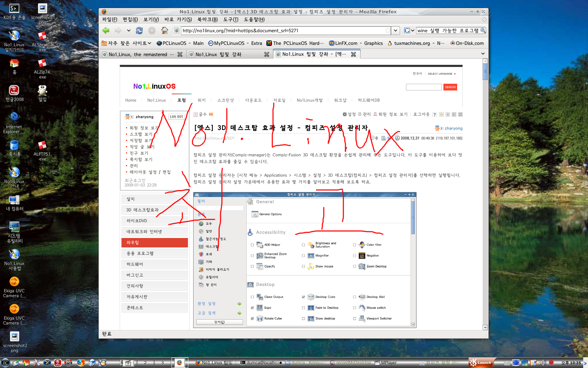Viewport: 588px width, 368px height.
Task: Open ALFTP51.exe desktop icon
Action: (42, 151)
